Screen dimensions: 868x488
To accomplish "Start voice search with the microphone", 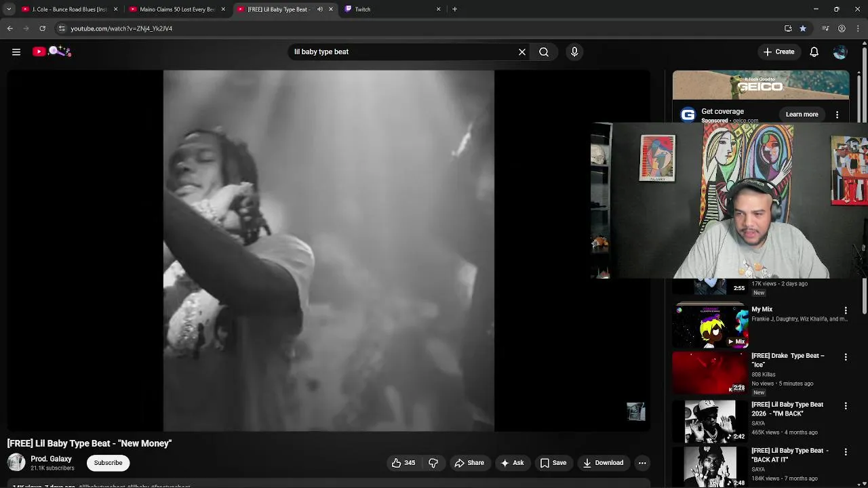I will pos(574,52).
